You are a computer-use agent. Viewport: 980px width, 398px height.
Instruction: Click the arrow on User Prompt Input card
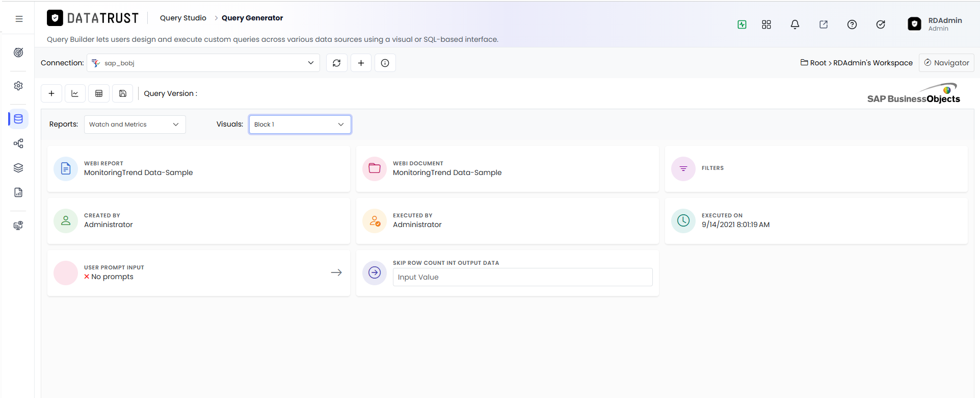(336, 272)
